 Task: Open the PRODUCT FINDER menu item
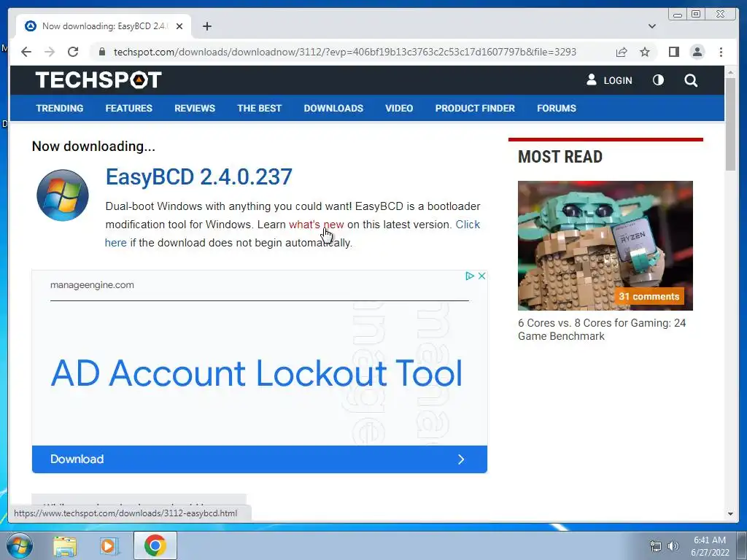click(x=475, y=108)
